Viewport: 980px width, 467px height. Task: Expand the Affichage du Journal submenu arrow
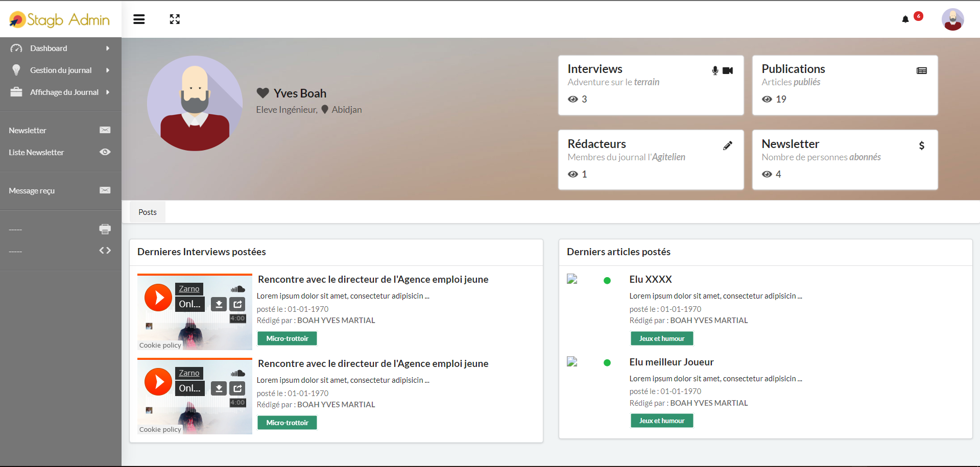[108, 92]
